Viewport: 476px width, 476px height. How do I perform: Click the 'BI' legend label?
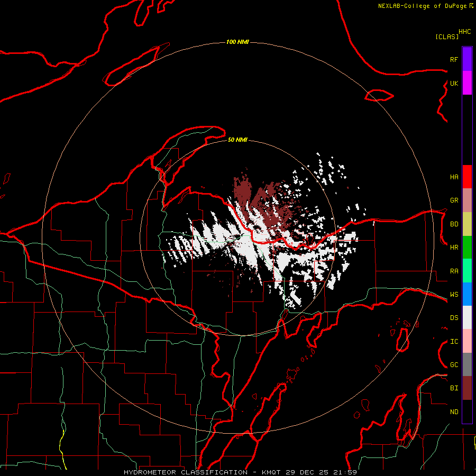454,388
